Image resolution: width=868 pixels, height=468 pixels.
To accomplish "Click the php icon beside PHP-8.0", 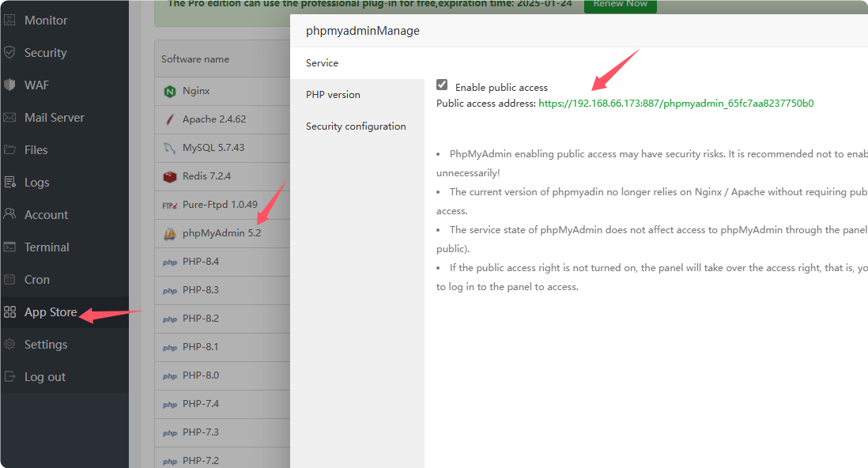I will tap(170, 376).
